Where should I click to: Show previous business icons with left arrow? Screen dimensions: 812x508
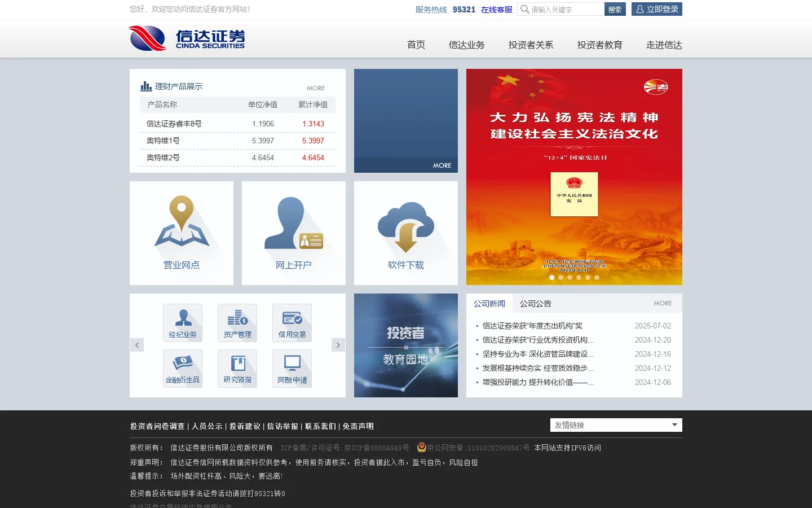point(137,345)
